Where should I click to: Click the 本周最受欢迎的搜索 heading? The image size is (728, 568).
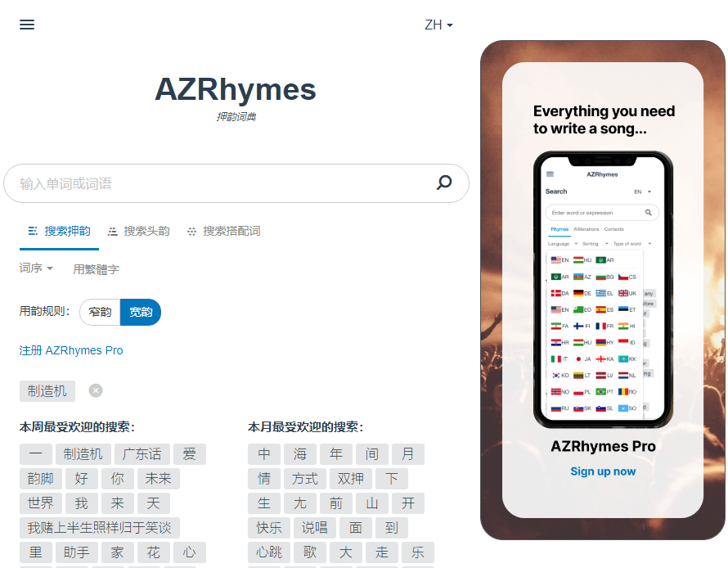[77, 426]
